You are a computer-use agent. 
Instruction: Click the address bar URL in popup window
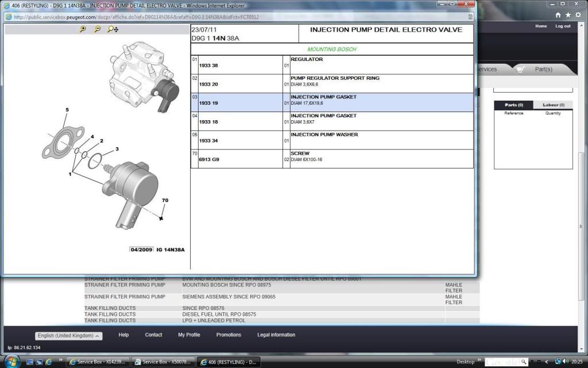click(x=136, y=17)
